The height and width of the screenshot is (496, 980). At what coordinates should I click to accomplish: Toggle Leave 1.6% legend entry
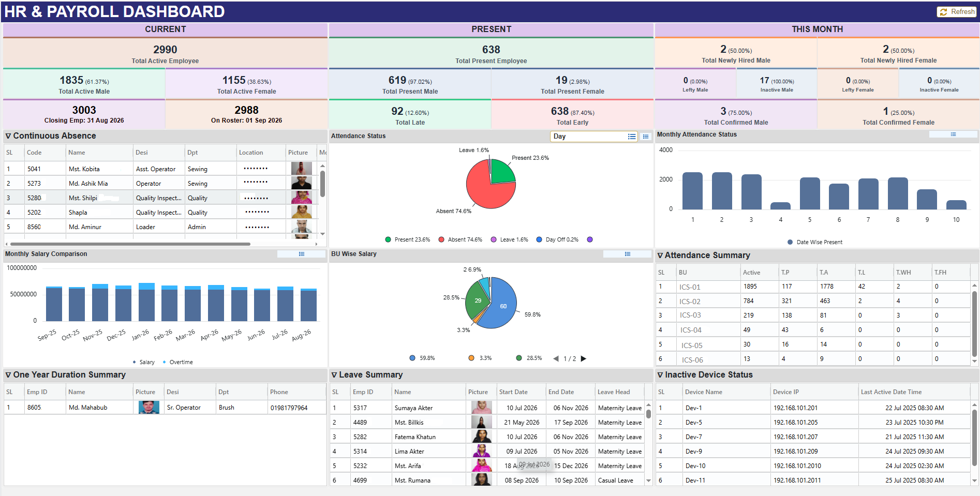pos(510,239)
